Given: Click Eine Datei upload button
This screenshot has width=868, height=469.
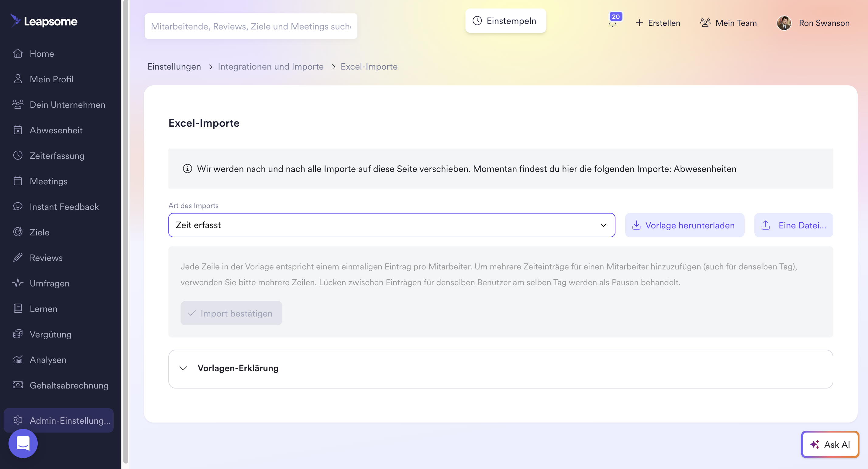Looking at the screenshot, I should (794, 225).
